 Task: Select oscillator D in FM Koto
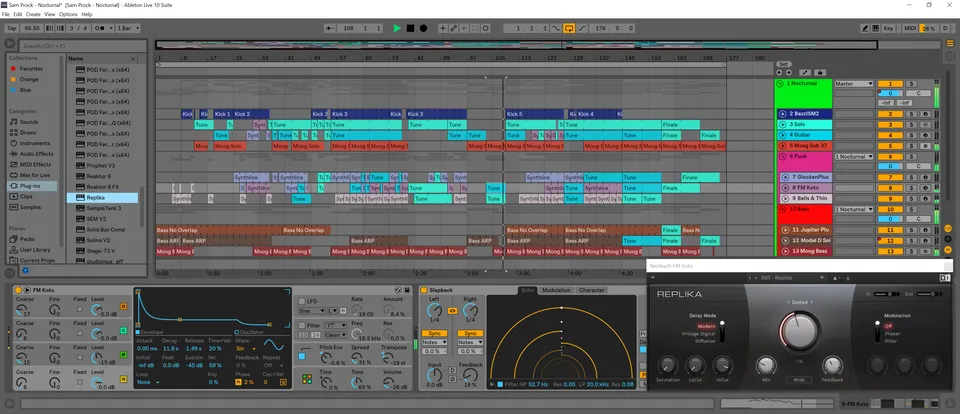click(123, 306)
